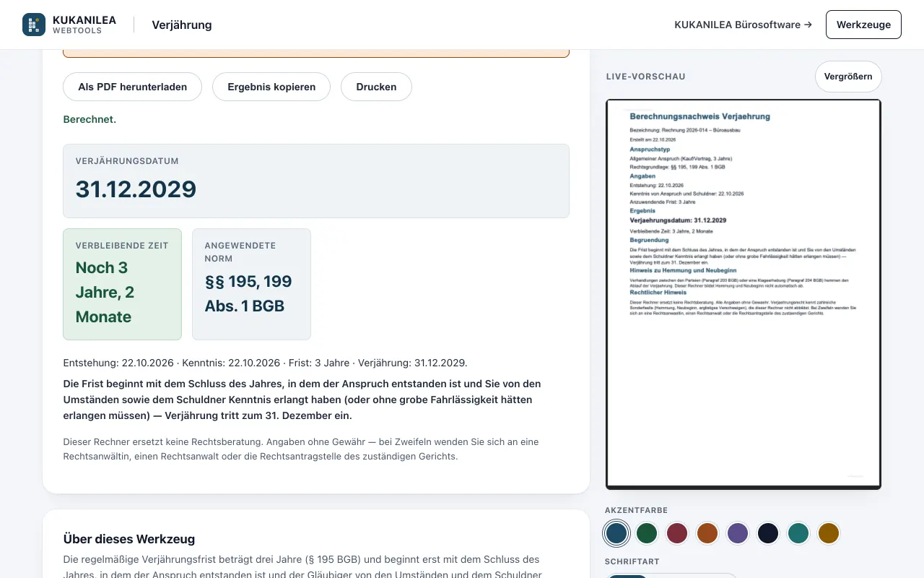Choose the burgundy red accent color swatch
This screenshot has height=578, width=924.
point(677,533)
